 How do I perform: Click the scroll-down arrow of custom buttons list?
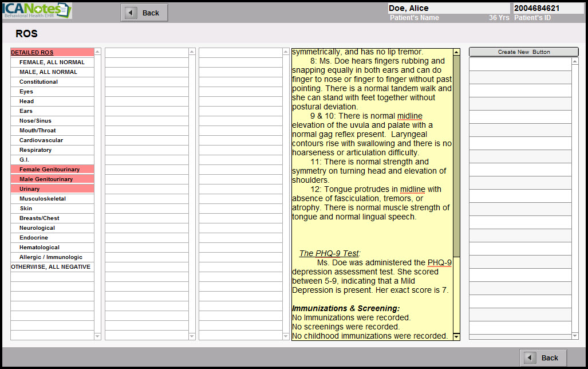click(575, 336)
